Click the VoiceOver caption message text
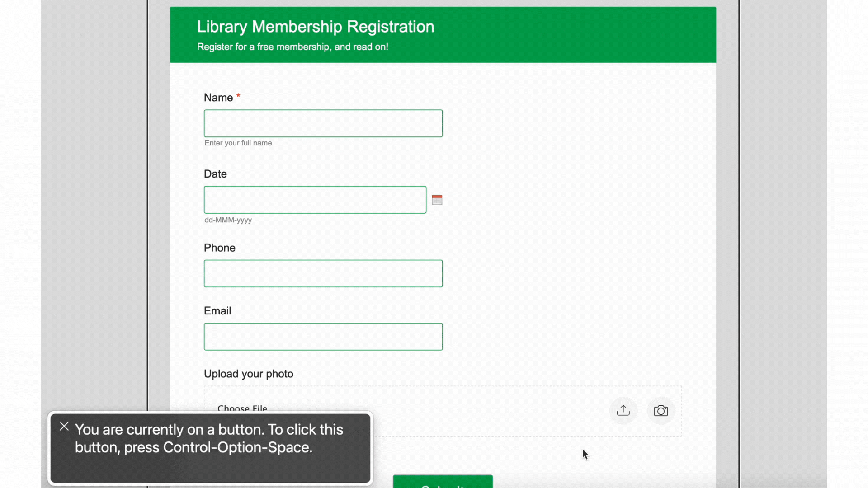The width and height of the screenshot is (868, 488). [x=209, y=438]
